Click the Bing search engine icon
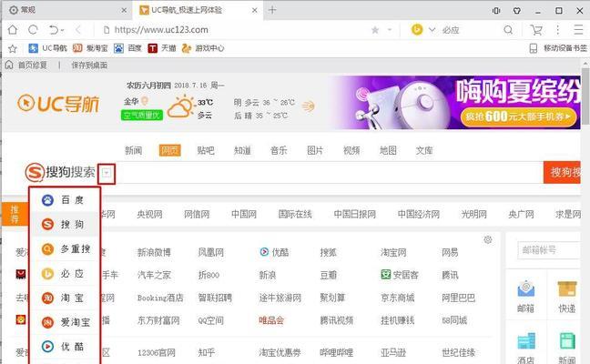This screenshot has height=364, width=590. [x=417, y=29]
